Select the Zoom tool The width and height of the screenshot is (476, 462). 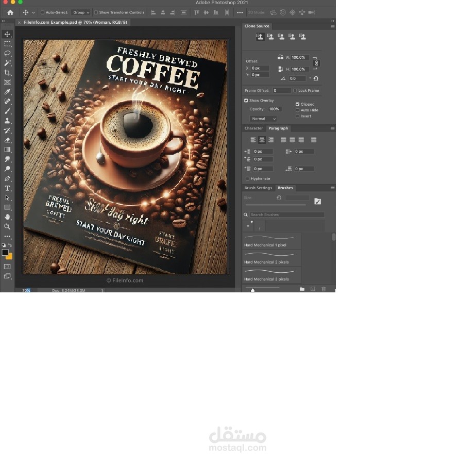coord(7,227)
